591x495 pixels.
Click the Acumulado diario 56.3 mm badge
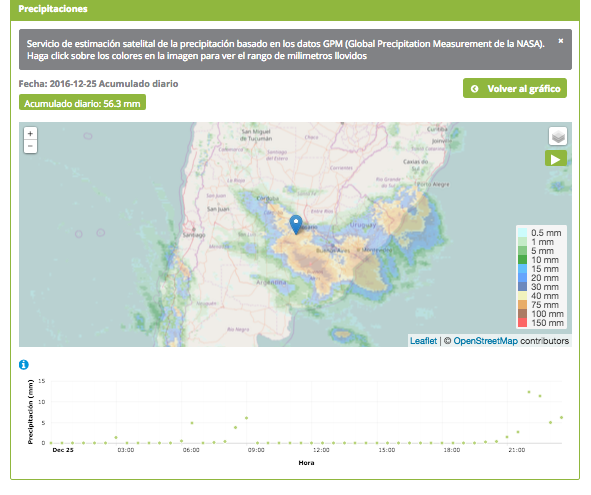[82, 103]
